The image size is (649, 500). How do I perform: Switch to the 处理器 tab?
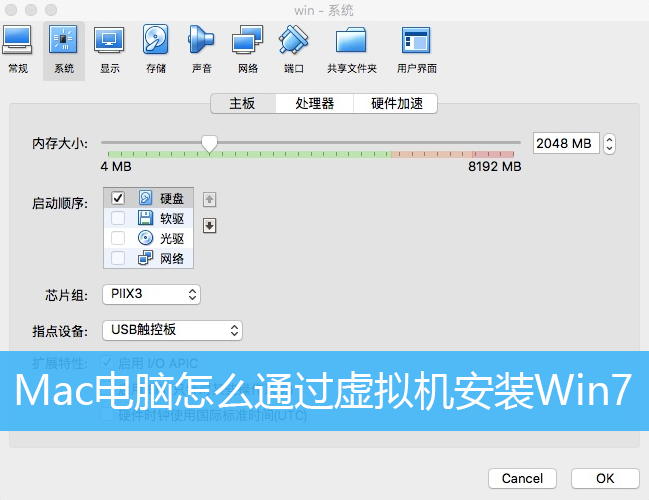pyautogui.click(x=314, y=103)
